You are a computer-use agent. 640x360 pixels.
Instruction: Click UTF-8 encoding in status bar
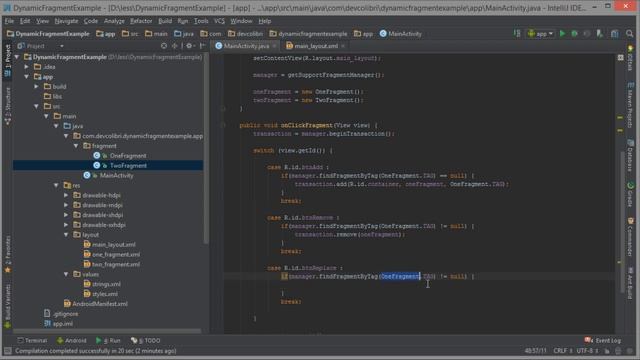(587, 351)
